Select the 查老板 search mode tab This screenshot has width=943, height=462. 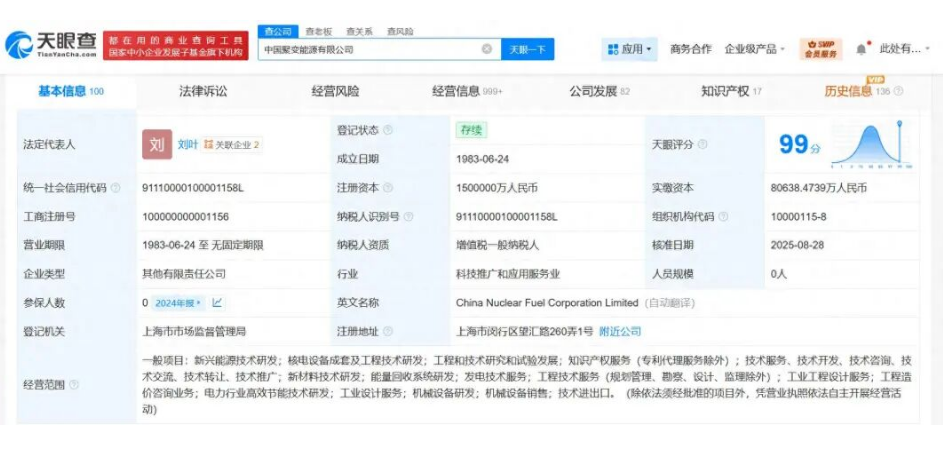tap(318, 32)
